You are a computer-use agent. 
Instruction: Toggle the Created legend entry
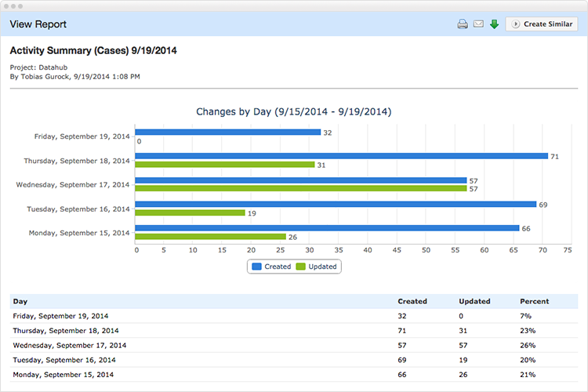pos(272,267)
